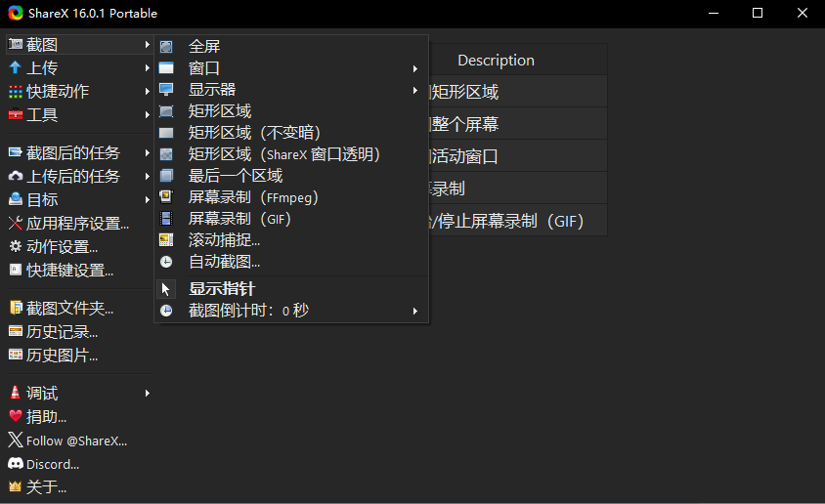
Task: Click the Discord logo icon
Action: click(x=16, y=464)
